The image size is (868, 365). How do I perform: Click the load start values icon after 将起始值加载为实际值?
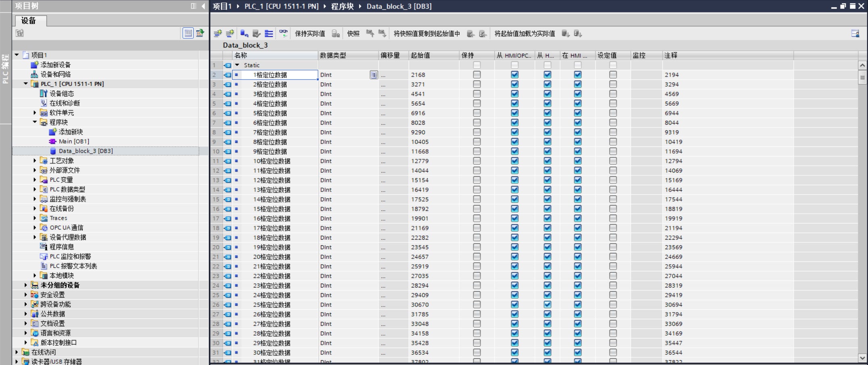(x=565, y=33)
